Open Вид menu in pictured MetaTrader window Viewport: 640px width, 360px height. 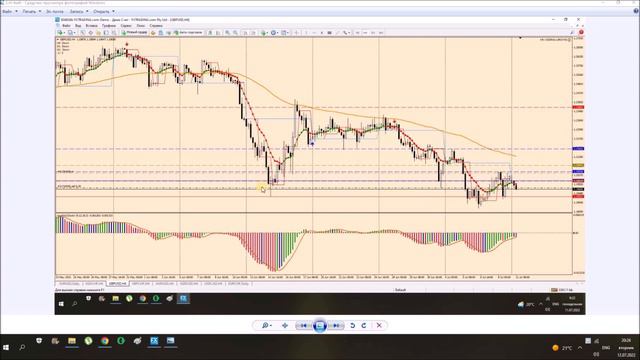click(x=78, y=26)
